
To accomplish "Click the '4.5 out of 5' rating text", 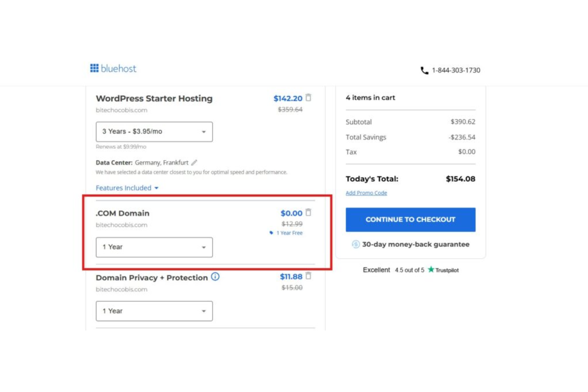I will coord(409,270).
